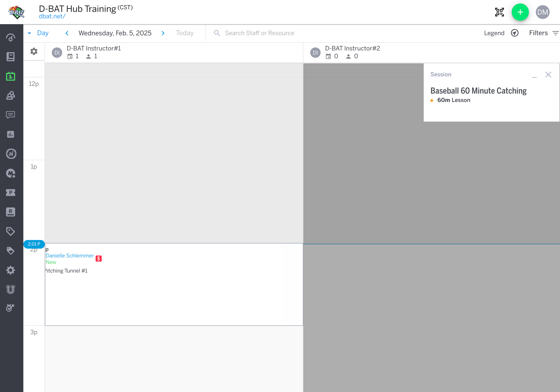Open calendar column settings gear
The width and height of the screenshot is (560, 392).
coord(34,51)
